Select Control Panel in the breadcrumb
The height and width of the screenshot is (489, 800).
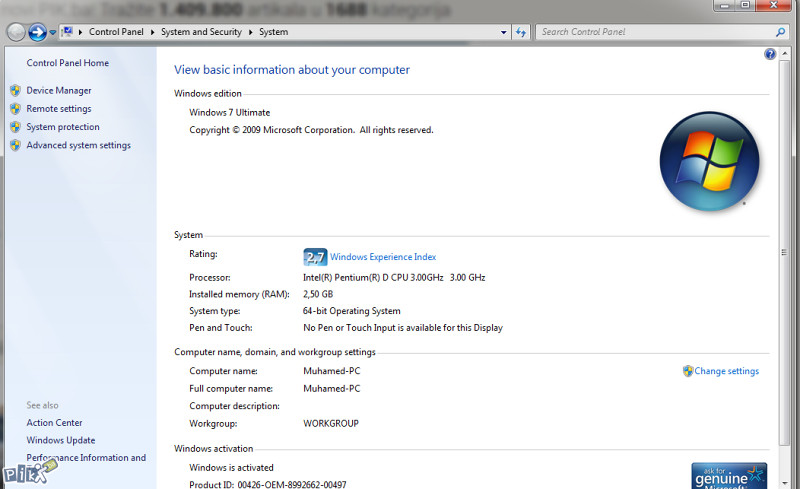116,32
